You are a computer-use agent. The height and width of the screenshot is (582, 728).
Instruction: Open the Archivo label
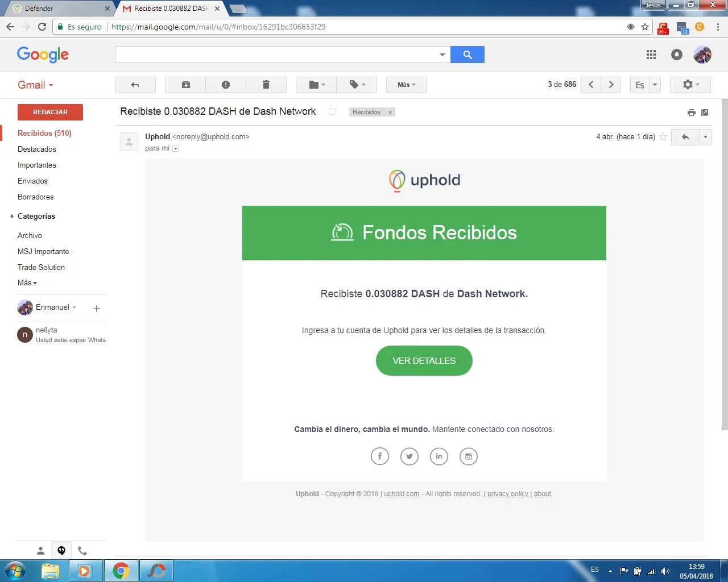tap(30, 235)
